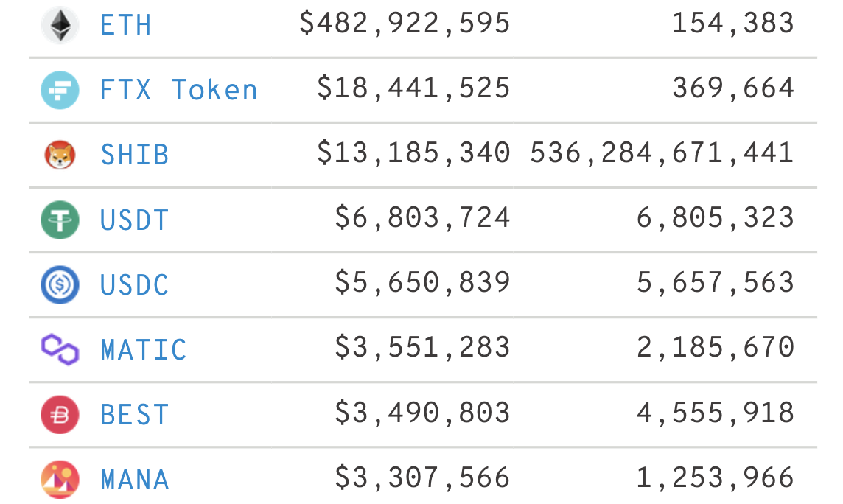The height and width of the screenshot is (504, 843).
Task: Open the MATIC token link
Action: pyautogui.click(x=144, y=349)
